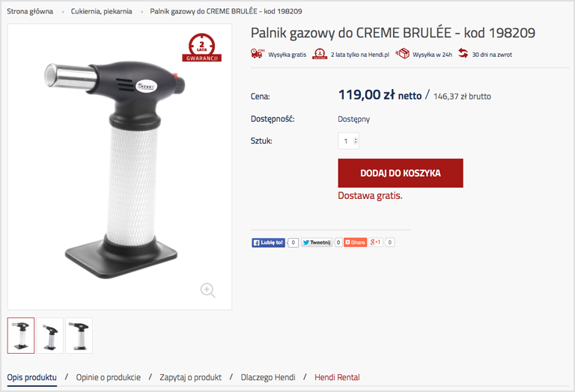The width and height of the screenshot is (575, 392).
Task: Select the second product thumbnail
Action: click(50, 336)
